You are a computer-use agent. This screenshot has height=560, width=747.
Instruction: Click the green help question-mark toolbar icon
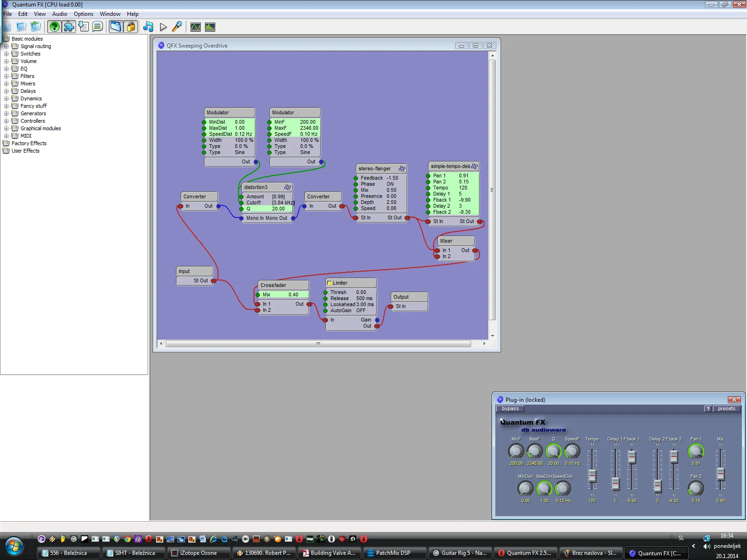[x=55, y=27]
